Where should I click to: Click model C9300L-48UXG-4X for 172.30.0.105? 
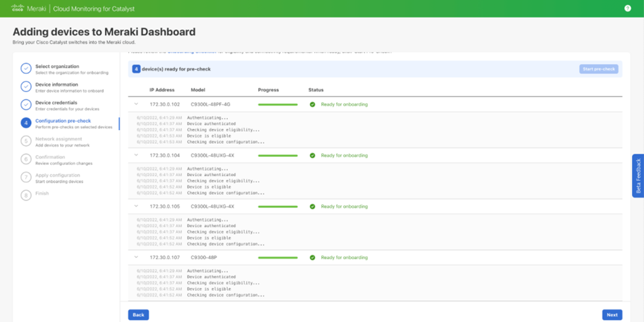coord(212,207)
